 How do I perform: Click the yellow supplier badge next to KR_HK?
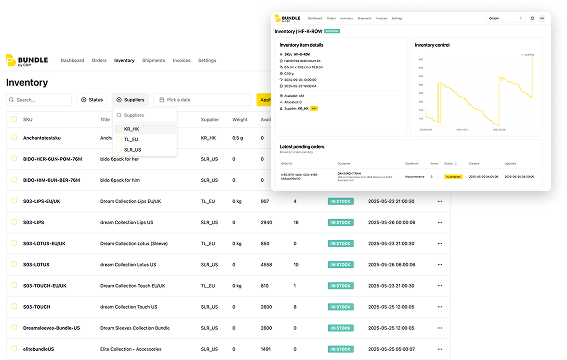pyautogui.click(x=314, y=108)
